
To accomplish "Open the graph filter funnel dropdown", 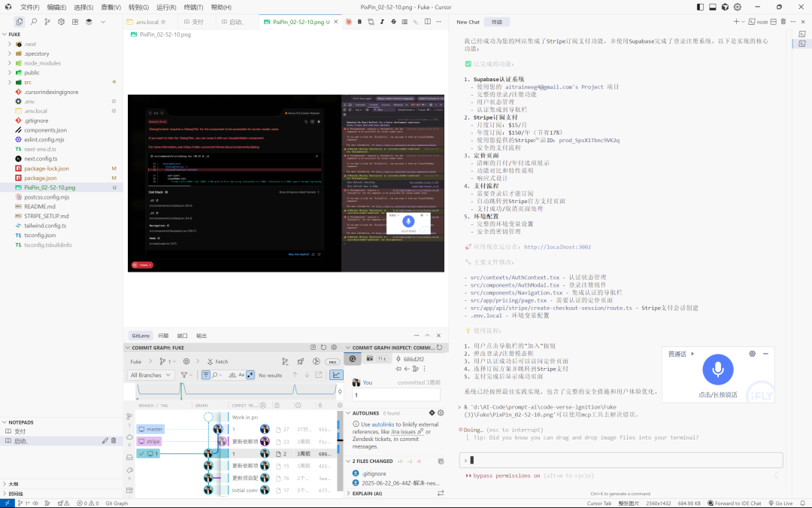I will click(x=186, y=375).
